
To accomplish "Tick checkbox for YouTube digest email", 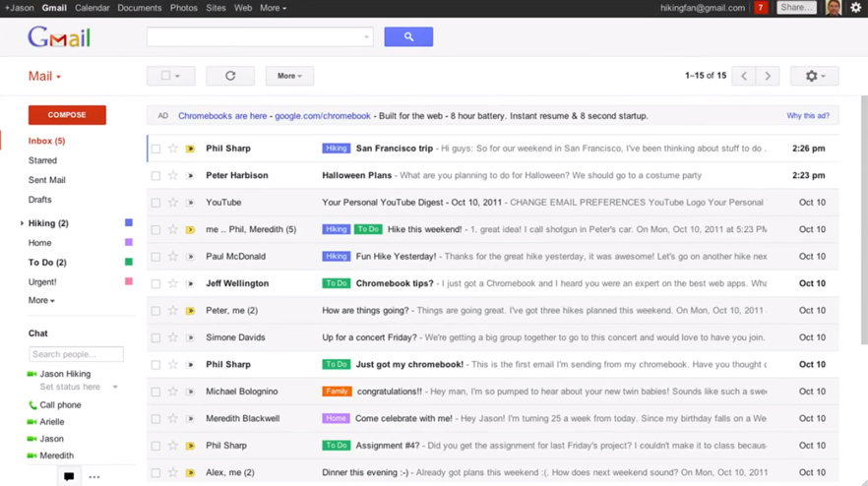I will tap(155, 203).
